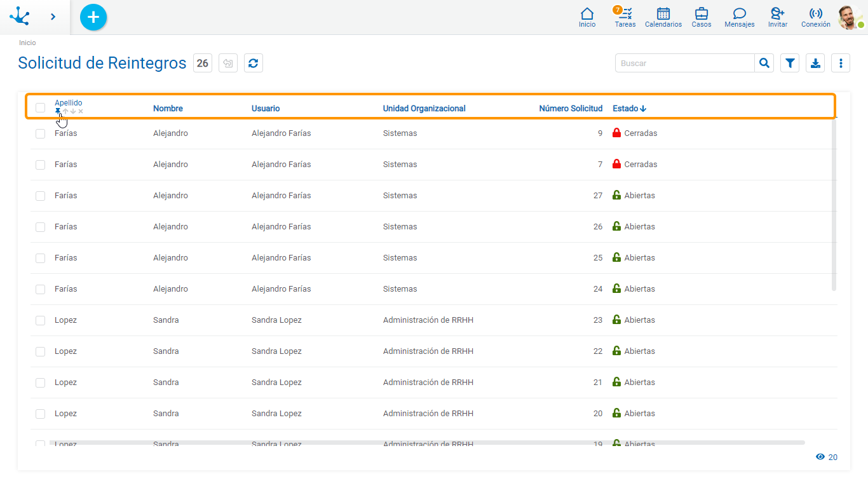Click the back arrow button beside the counter
The width and height of the screenshot is (868, 488).
point(228,63)
